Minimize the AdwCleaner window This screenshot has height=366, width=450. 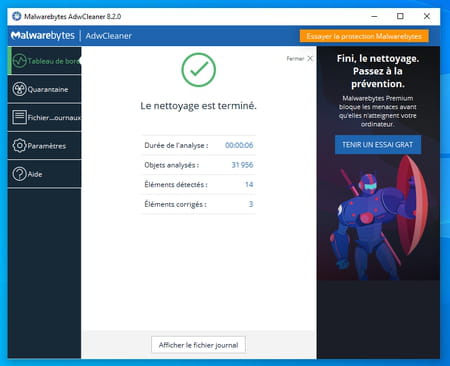pyautogui.click(x=374, y=16)
